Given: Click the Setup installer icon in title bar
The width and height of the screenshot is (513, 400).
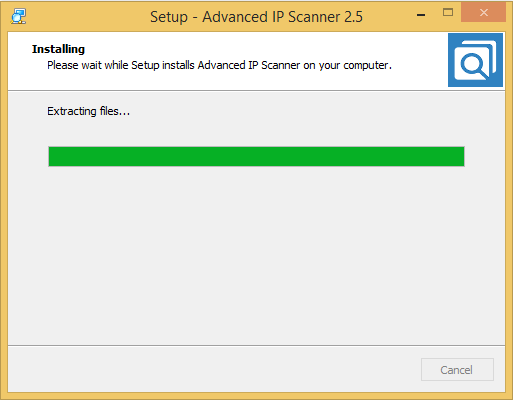Looking at the screenshot, I should (18, 16).
